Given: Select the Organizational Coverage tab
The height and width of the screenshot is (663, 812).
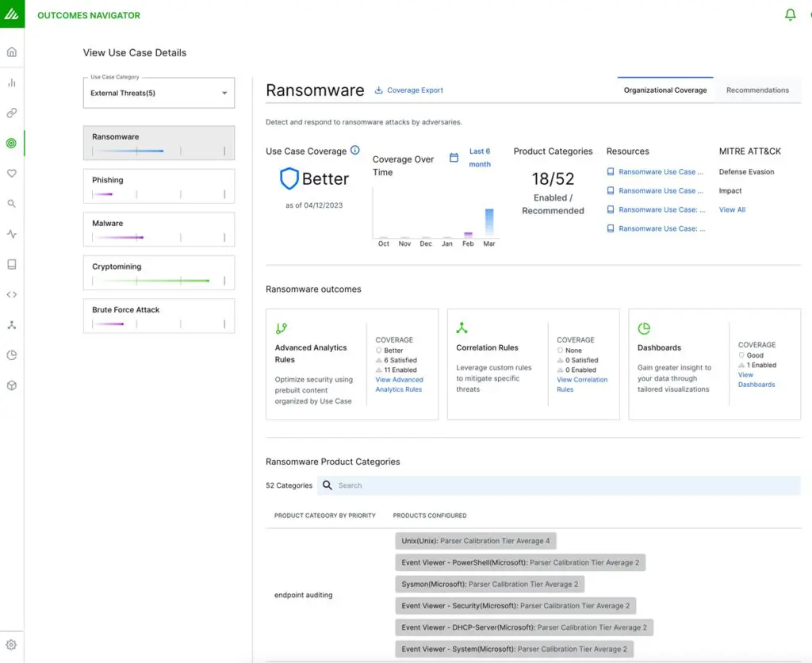Looking at the screenshot, I should click(x=665, y=90).
